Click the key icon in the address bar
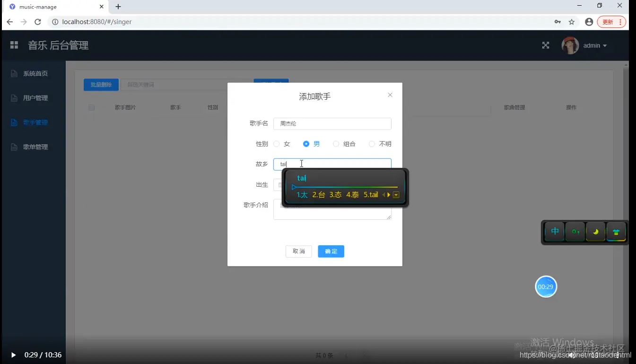The width and height of the screenshot is (636, 364). (558, 22)
